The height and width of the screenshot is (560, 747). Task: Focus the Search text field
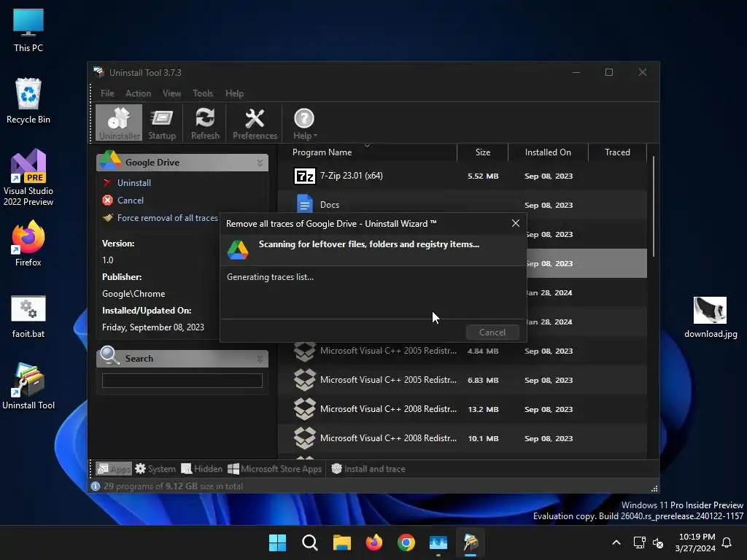click(x=182, y=381)
